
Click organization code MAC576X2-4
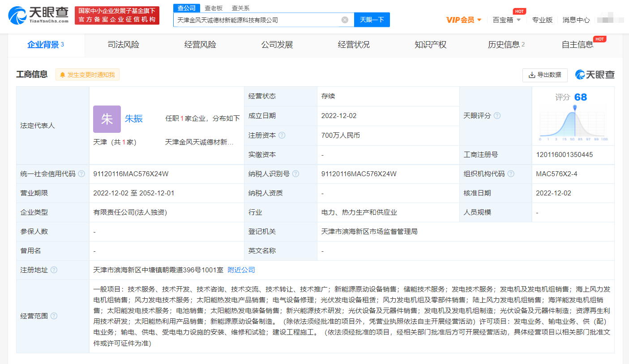click(x=556, y=174)
